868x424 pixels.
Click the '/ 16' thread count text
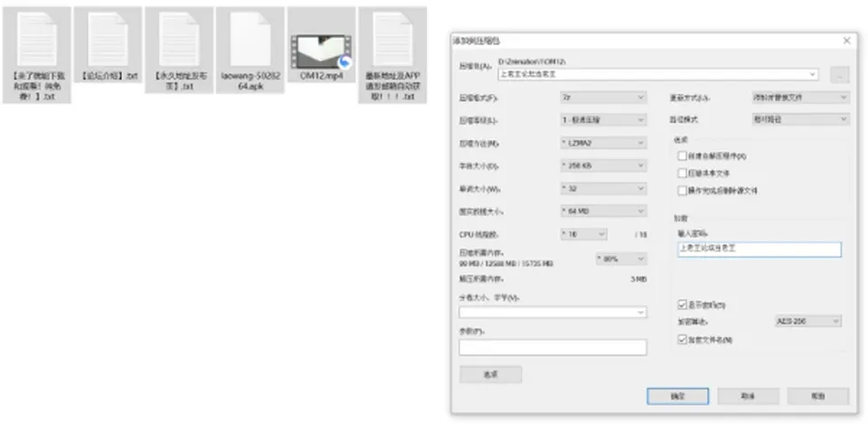click(x=640, y=235)
